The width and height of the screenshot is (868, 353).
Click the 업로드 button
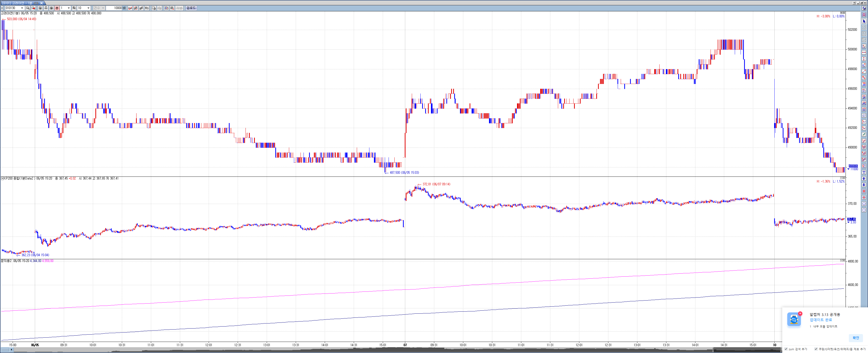click(191, 8)
